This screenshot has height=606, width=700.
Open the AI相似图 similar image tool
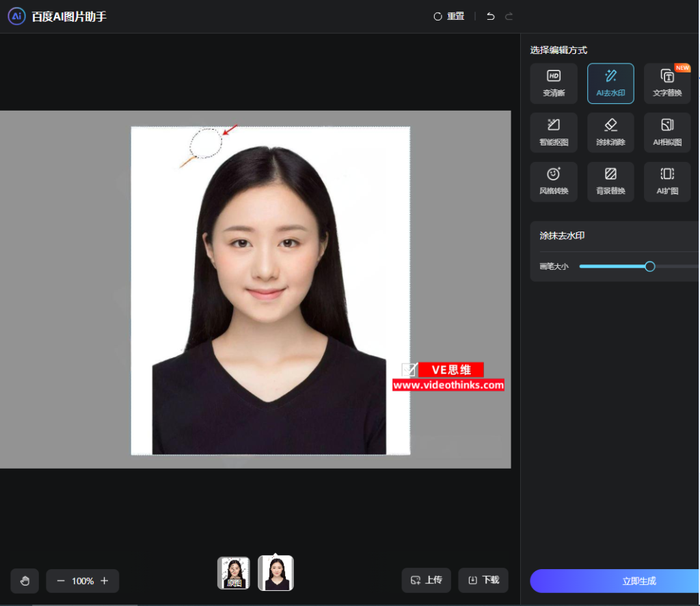coord(667,133)
